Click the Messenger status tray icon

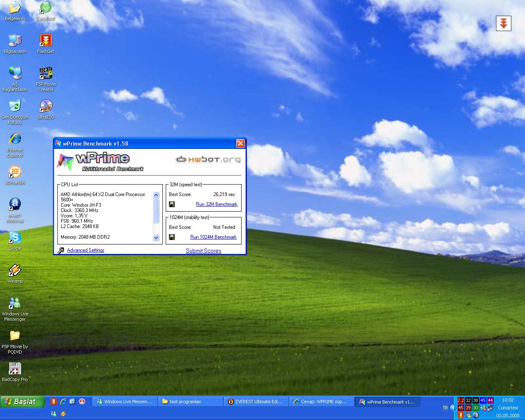click(483, 408)
